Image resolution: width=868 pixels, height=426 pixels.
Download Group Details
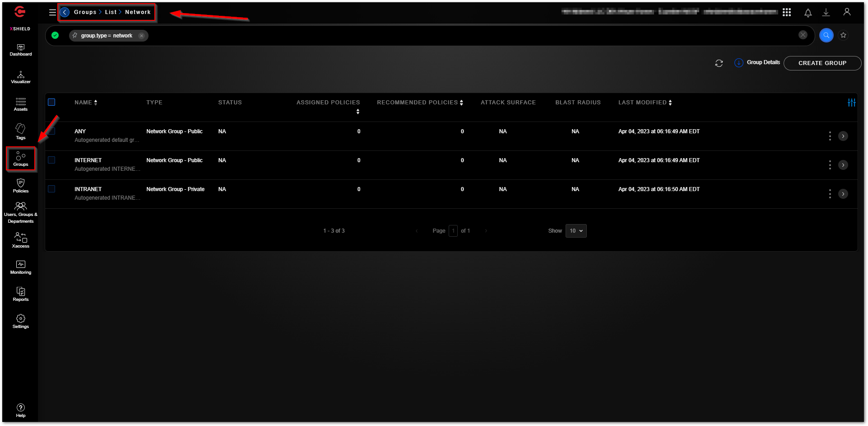point(757,62)
